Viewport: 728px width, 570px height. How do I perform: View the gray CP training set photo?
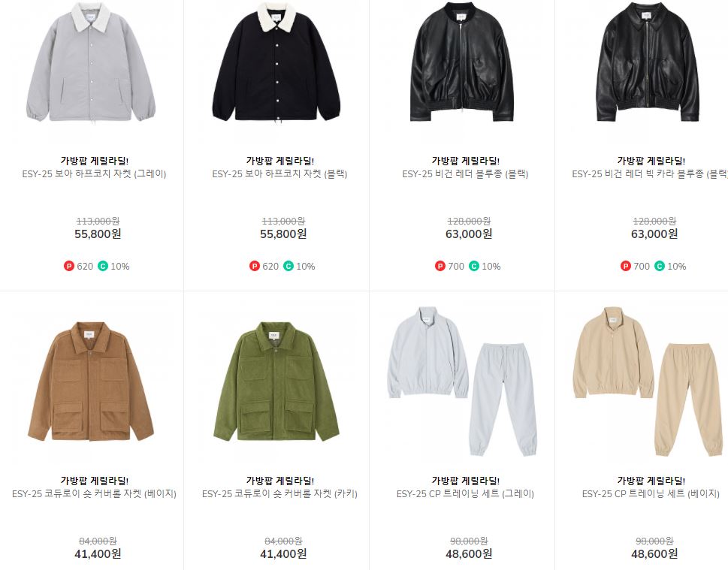pos(462,381)
